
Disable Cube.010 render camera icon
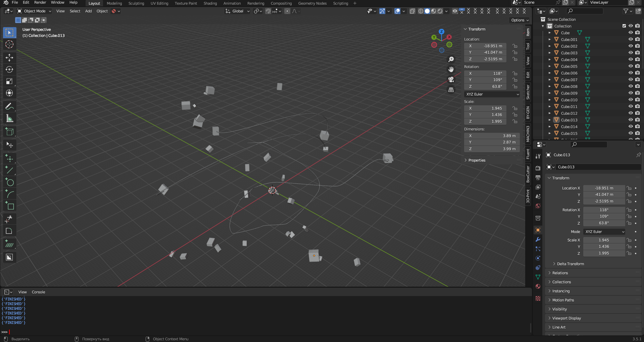(637, 100)
